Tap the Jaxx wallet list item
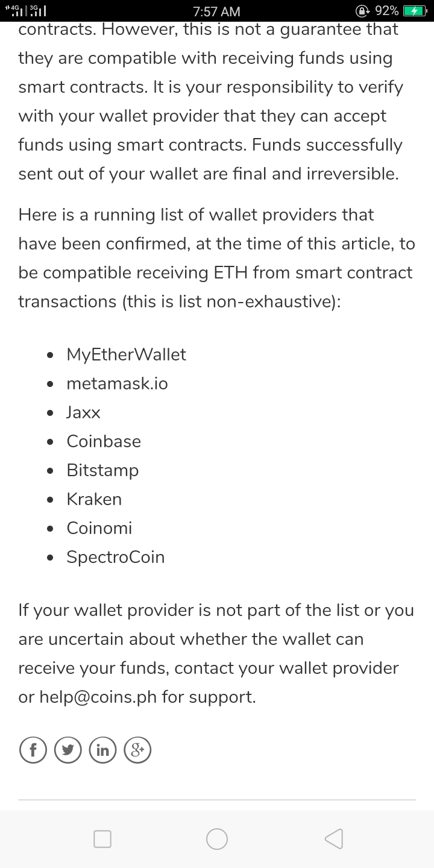This screenshot has height=868, width=434. click(x=84, y=412)
